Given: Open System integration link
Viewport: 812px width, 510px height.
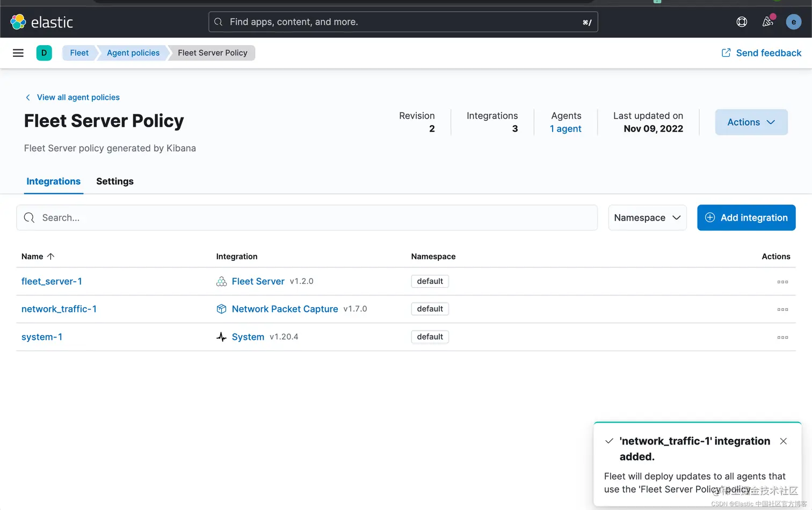Looking at the screenshot, I should click(248, 337).
